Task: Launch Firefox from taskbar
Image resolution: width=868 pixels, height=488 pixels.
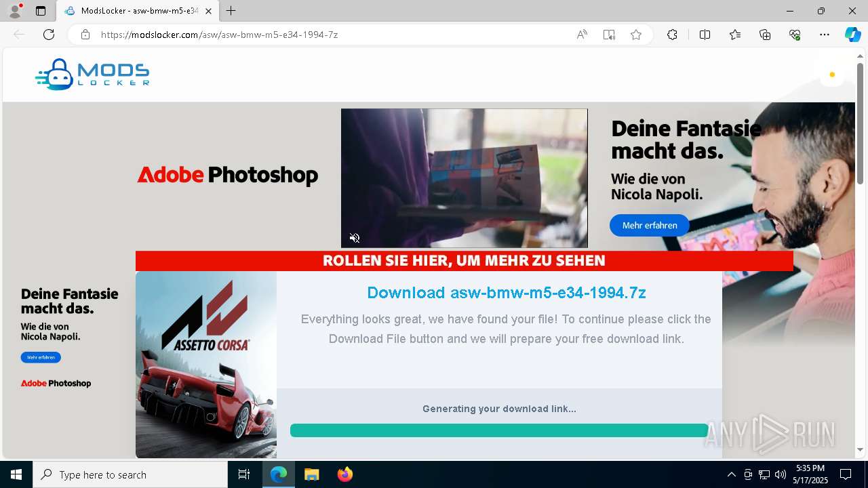Action: (x=345, y=474)
